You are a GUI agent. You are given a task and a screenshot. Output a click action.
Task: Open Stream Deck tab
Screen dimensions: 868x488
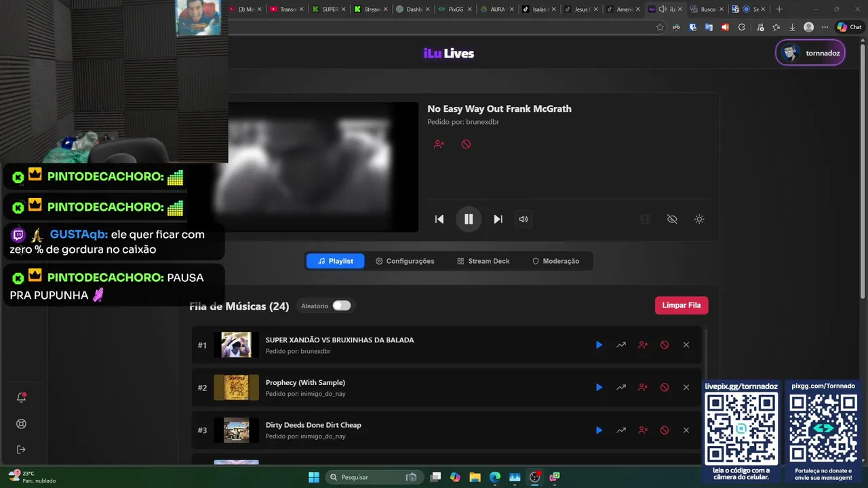[483, 261]
